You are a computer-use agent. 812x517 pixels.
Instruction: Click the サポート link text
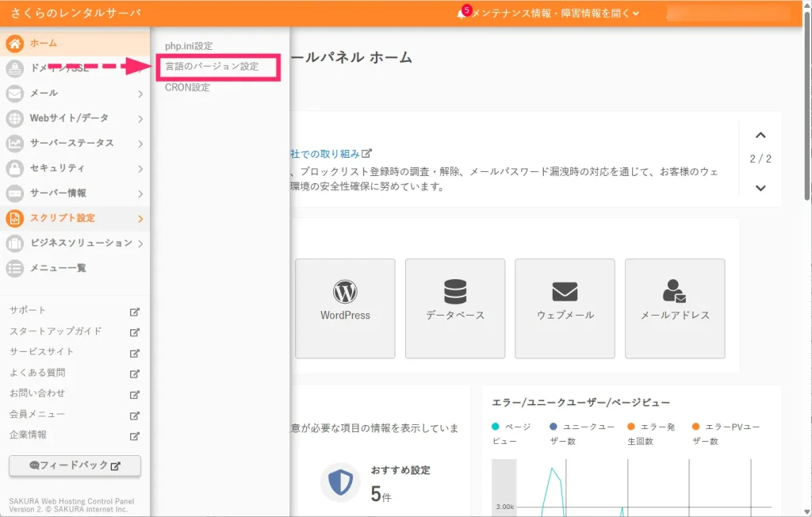[28, 310]
